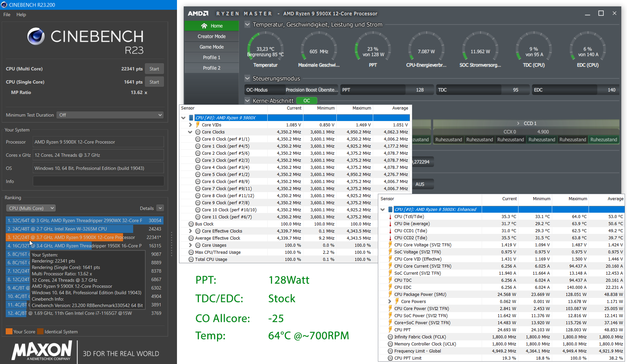
Task: Collapse the Steuerungsmodus section
Action: [247, 79]
